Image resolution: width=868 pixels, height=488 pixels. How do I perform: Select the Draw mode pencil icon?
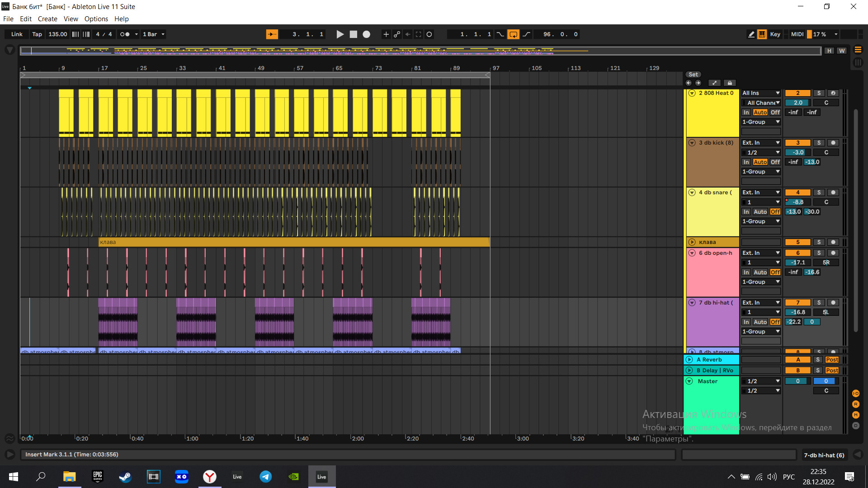pyautogui.click(x=752, y=34)
